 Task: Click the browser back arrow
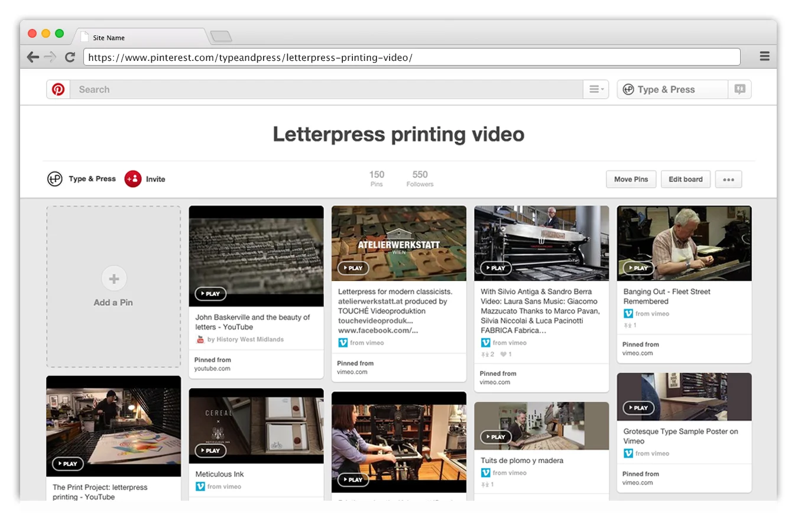tap(33, 57)
